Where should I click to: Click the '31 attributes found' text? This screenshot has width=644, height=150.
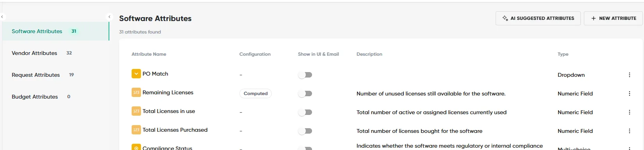pyautogui.click(x=140, y=32)
